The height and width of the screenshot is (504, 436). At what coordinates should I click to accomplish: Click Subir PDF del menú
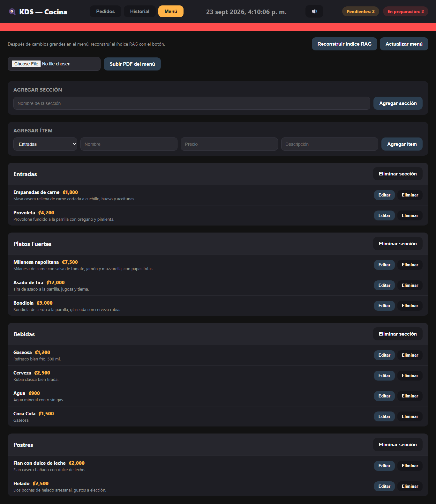tap(132, 64)
